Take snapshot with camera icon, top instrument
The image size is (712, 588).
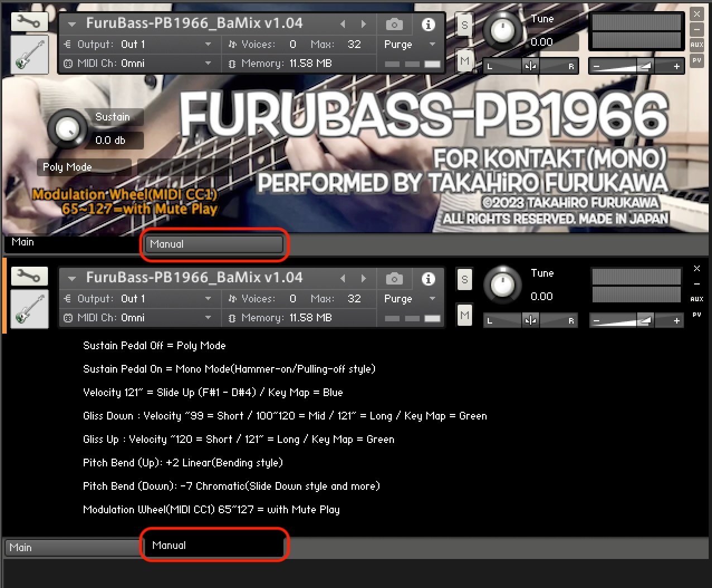point(395,24)
